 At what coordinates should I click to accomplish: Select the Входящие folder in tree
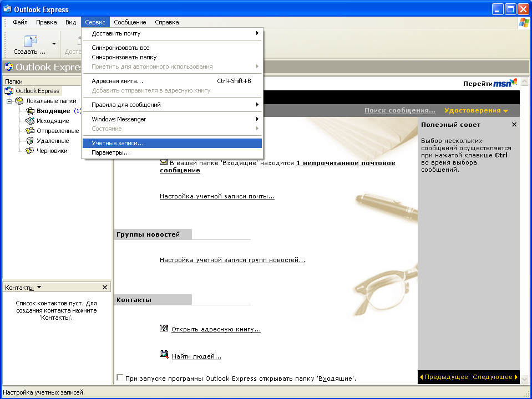(x=53, y=111)
